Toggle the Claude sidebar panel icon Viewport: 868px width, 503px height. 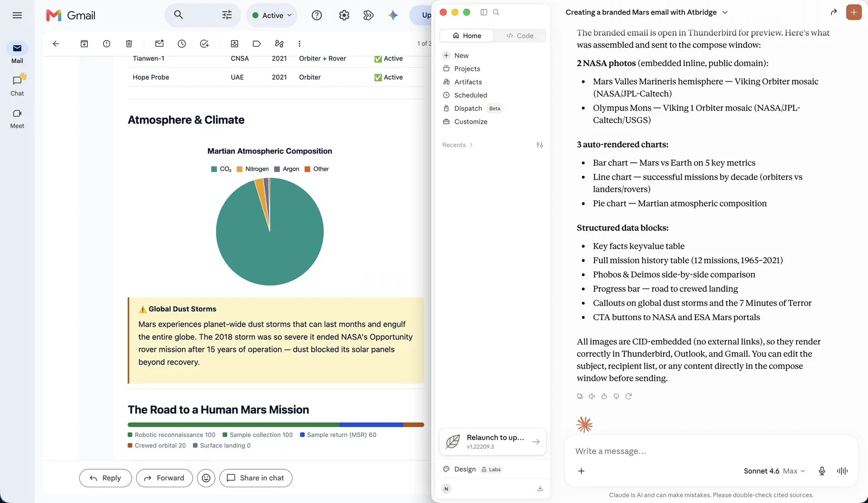point(484,12)
